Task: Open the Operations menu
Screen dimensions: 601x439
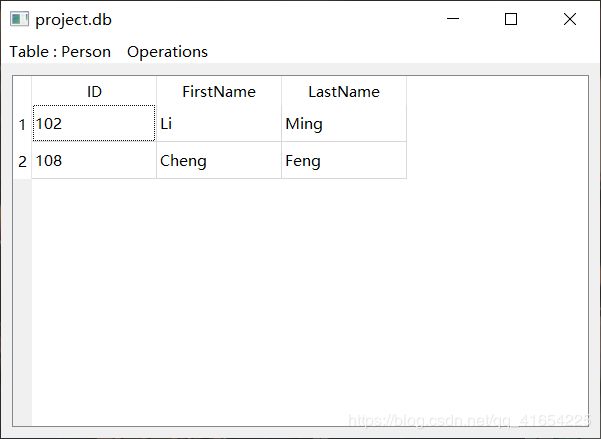Action: point(167,52)
